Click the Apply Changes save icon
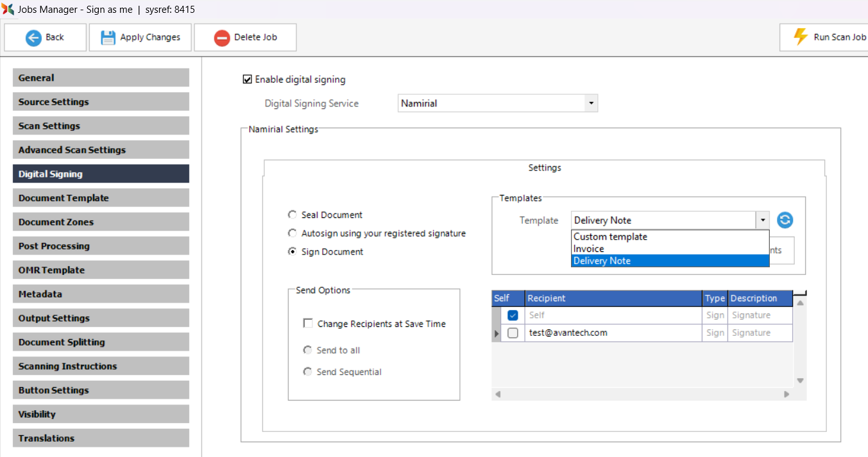868x457 pixels. pyautogui.click(x=108, y=37)
